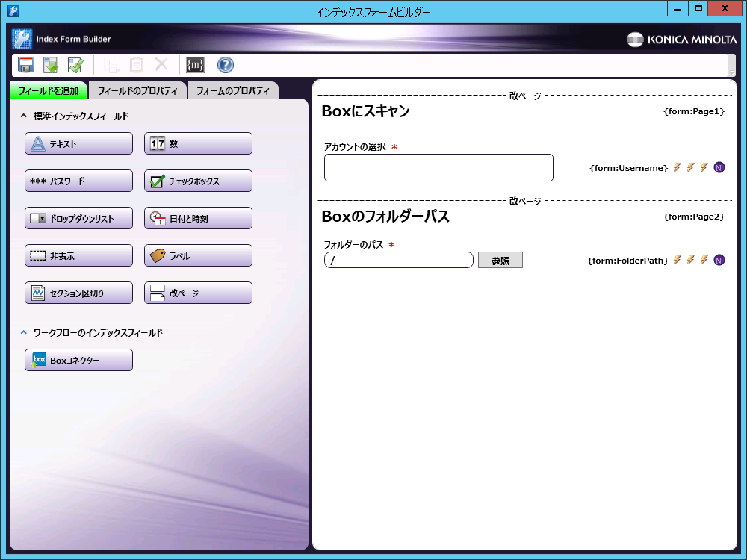Click the アカウントの選択 input box
This screenshot has height=560, width=747.
438,167
